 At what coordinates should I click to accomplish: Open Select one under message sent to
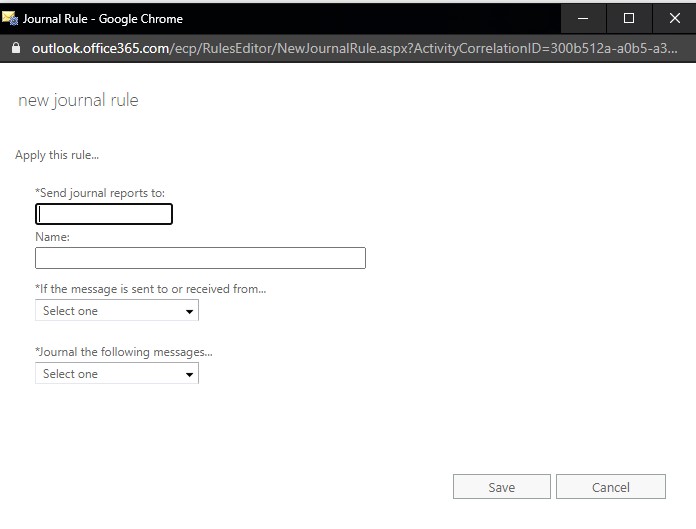[x=117, y=311]
